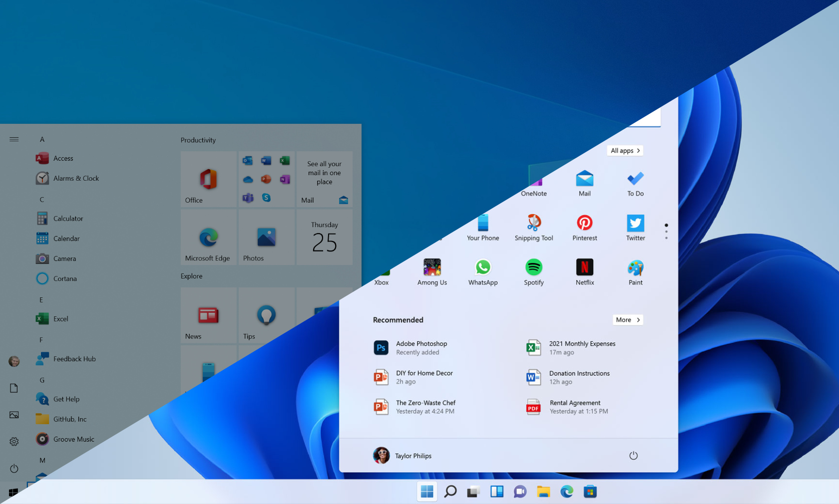The height and width of the screenshot is (504, 839).
Task: Expand More recommended items
Action: pyautogui.click(x=628, y=320)
